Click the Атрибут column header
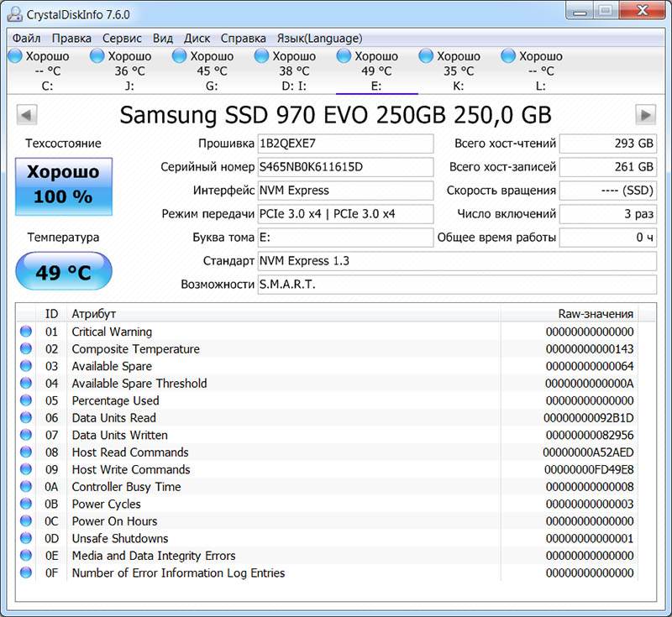The width and height of the screenshot is (672, 617). pyautogui.click(x=284, y=314)
